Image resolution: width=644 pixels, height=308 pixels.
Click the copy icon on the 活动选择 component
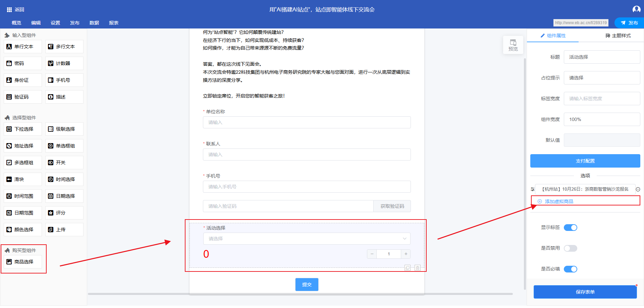(408, 268)
